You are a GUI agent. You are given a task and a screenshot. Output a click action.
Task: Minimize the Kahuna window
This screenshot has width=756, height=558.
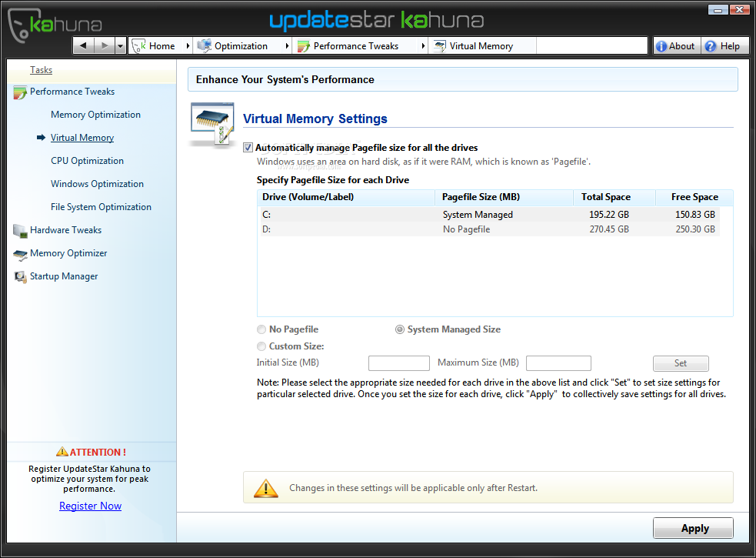[718, 9]
